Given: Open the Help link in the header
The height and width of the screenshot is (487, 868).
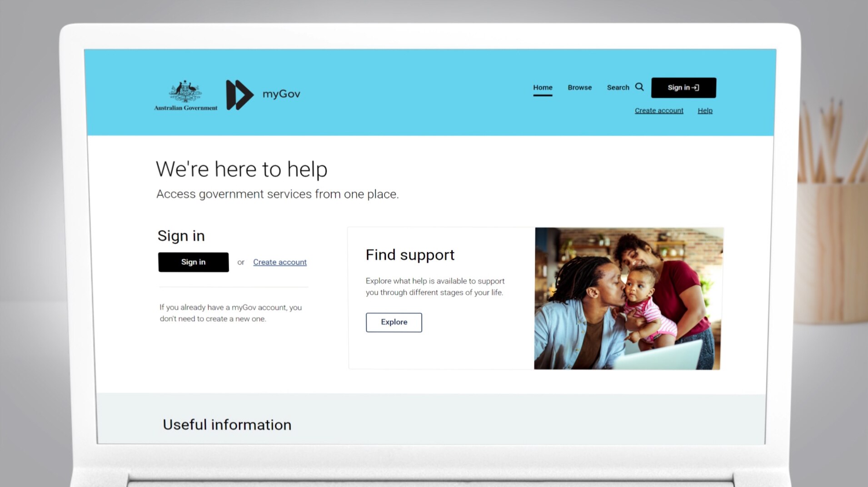Looking at the screenshot, I should (x=705, y=110).
